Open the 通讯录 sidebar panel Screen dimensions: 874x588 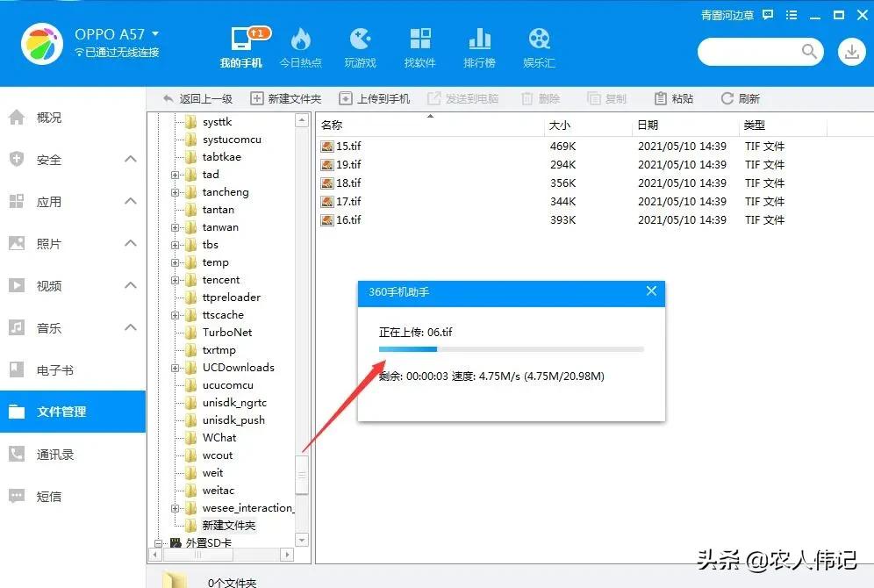pos(50,454)
